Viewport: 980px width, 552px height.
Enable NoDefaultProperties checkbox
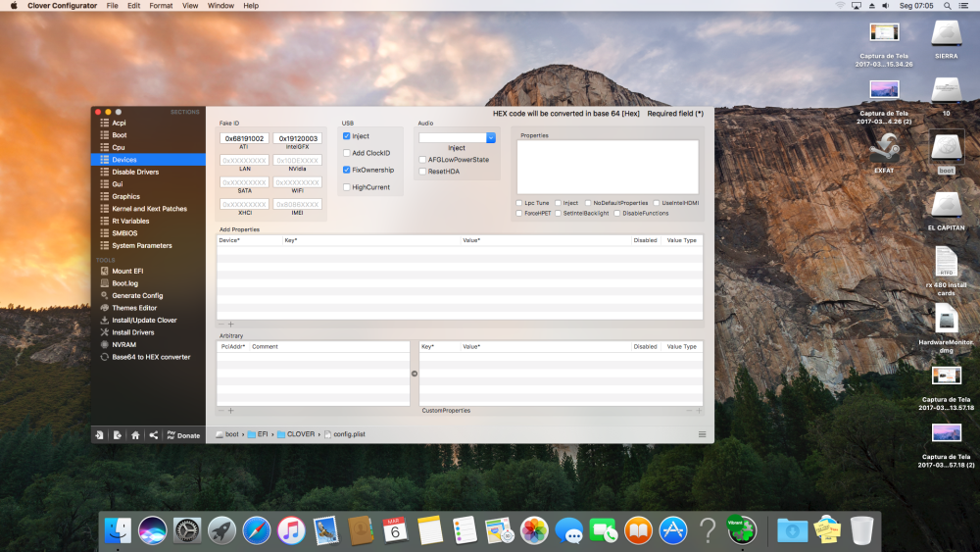[587, 203]
